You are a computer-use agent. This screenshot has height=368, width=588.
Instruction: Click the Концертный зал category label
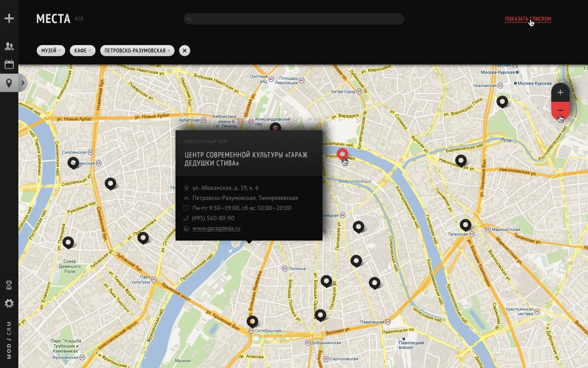tap(206, 141)
